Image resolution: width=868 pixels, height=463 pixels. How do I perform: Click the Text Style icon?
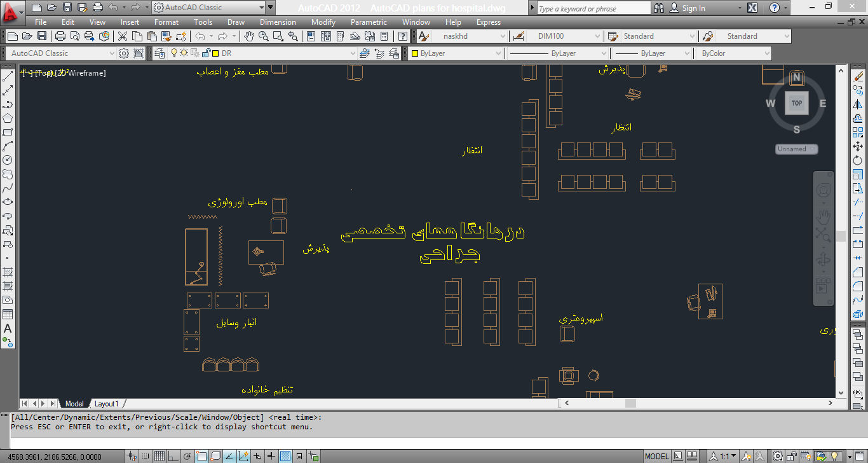423,36
